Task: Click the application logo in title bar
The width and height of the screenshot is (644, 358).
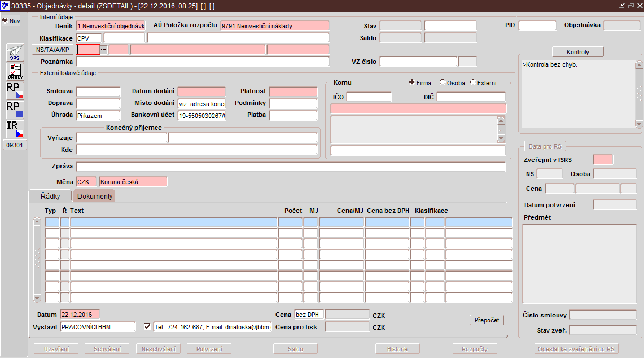Action: tap(5, 6)
